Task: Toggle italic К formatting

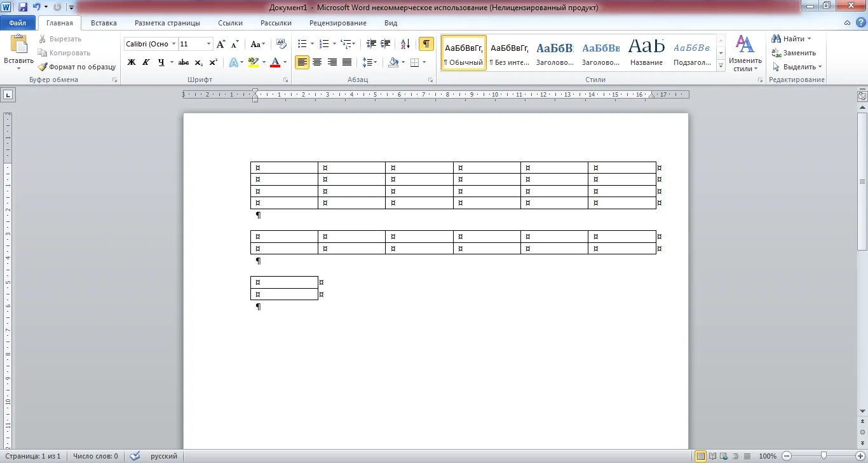Action: [146, 62]
